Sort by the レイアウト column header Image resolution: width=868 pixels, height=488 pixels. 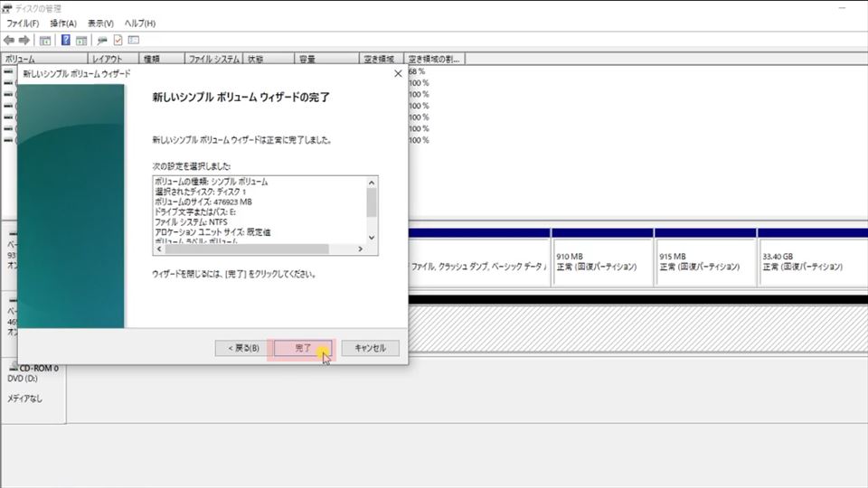(x=114, y=59)
